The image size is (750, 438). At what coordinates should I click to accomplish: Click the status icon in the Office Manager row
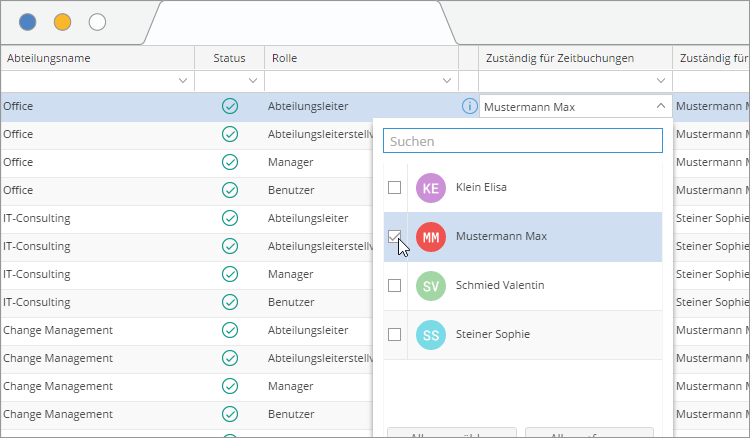pos(229,162)
